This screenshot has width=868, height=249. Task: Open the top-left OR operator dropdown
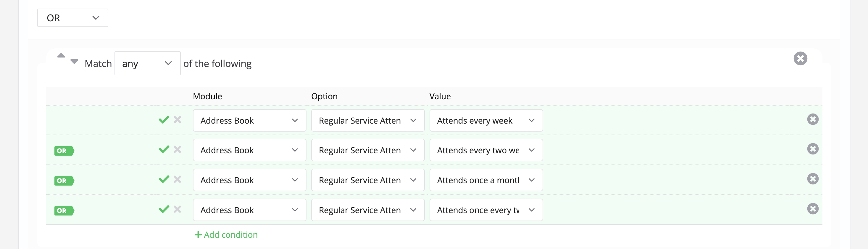tap(72, 17)
